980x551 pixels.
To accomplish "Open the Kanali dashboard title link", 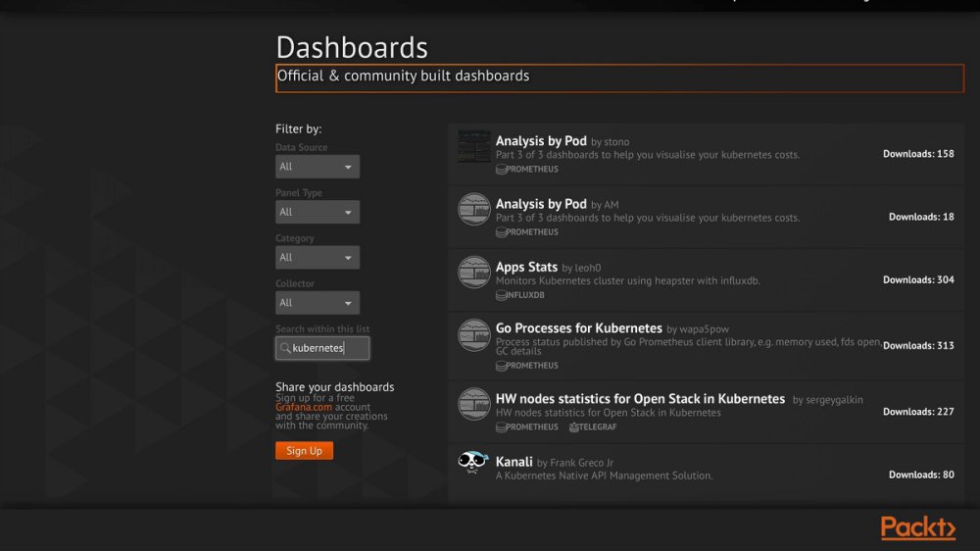I will [x=514, y=462].
